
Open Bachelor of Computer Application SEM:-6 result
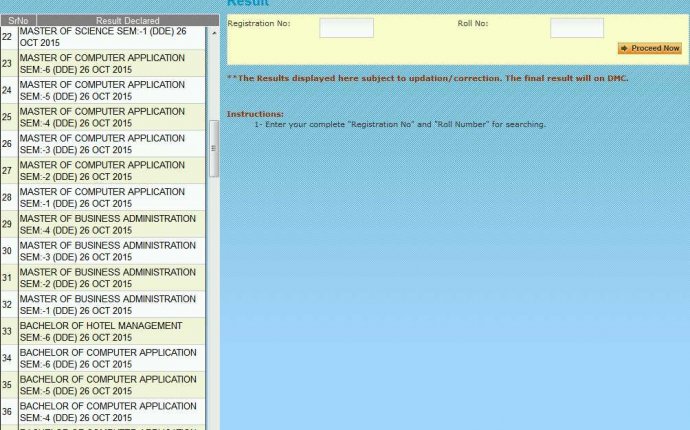pos(112,358)
